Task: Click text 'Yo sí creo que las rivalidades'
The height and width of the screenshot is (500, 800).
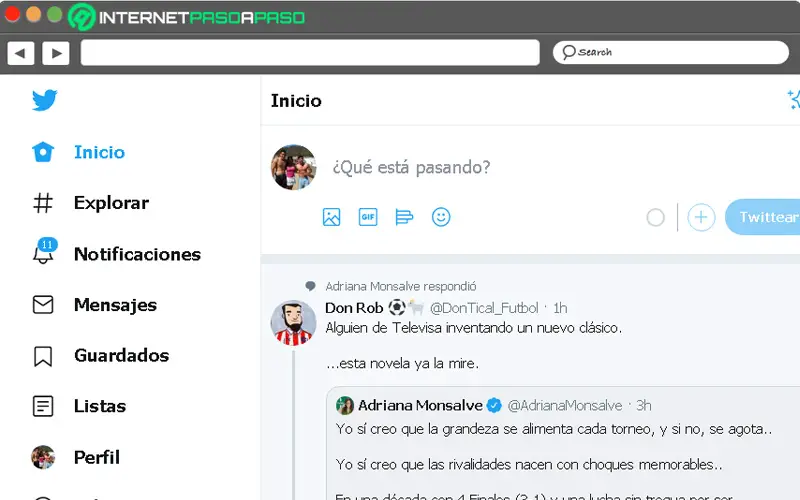Action: [423, 465]
